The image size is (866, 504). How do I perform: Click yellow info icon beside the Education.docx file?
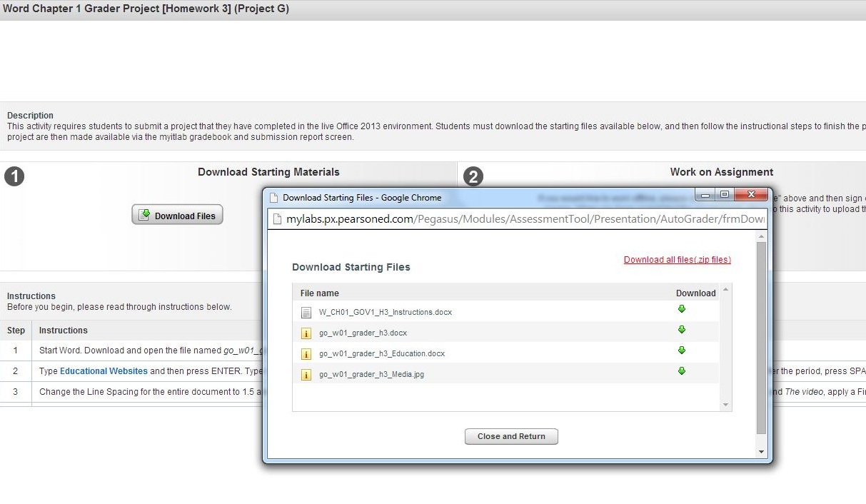[x=306, y=354]
